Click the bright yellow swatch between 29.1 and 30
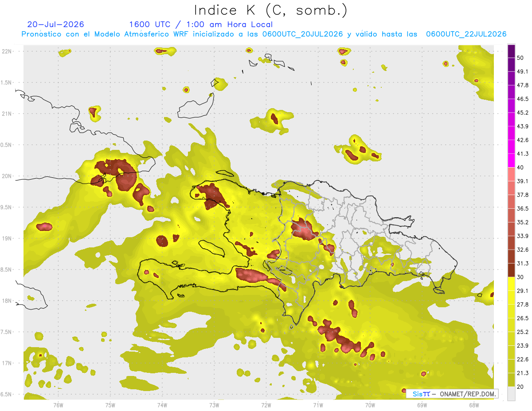532x411 pixels. pos(511,284)
